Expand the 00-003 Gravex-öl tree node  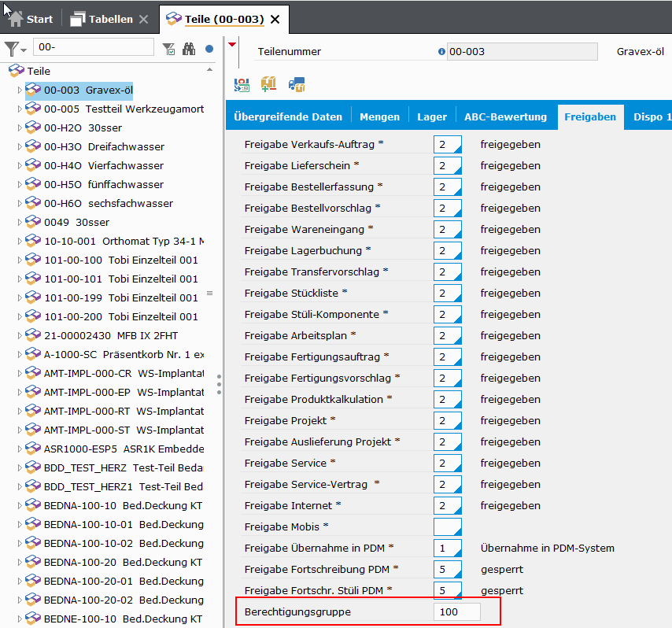coord(20,90)
